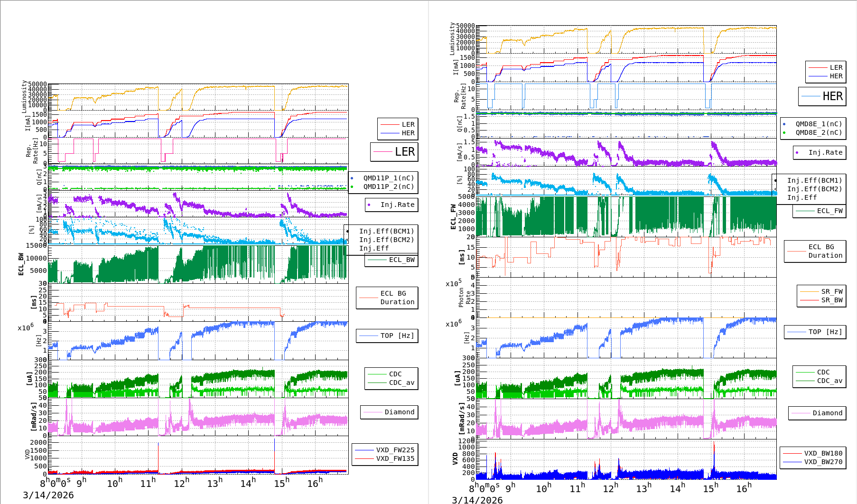Select the QMD11P_1(nC) legend entry
This screenshot has height=504, width=857.
388,178
